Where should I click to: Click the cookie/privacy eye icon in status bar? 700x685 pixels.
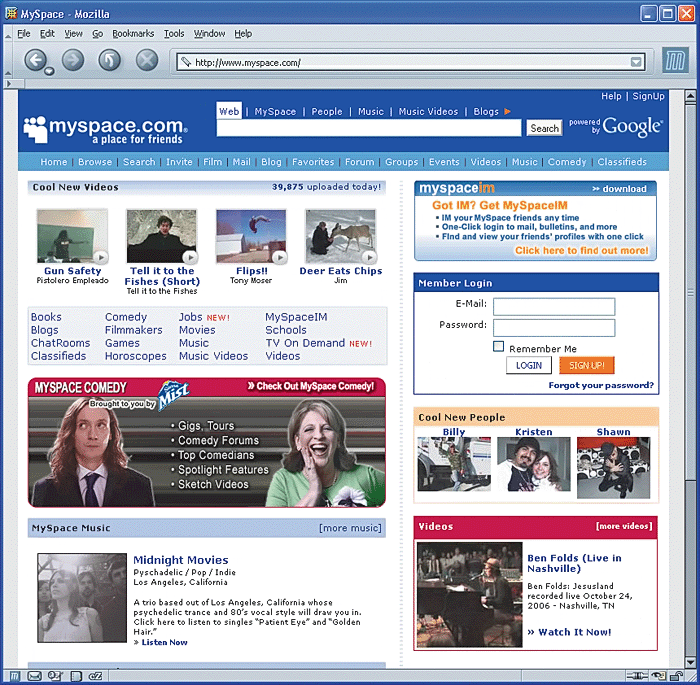pos(658,676)
